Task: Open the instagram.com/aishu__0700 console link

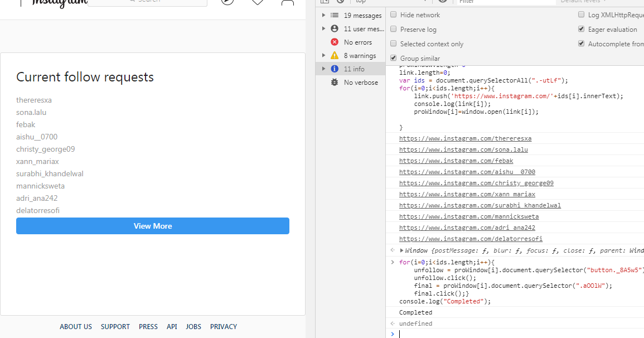Action: (x=467, y=172)
